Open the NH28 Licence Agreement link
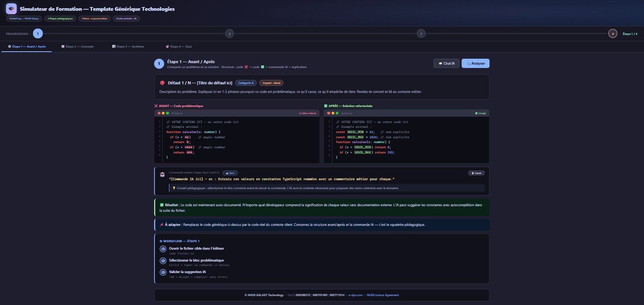Viewport: 644px width, 305px height. (383, 295)
